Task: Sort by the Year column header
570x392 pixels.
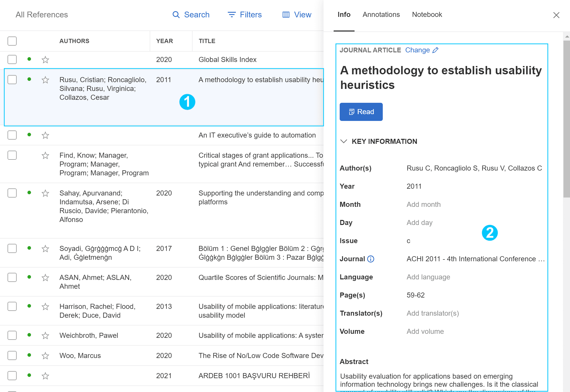Action: coord(165,41)
